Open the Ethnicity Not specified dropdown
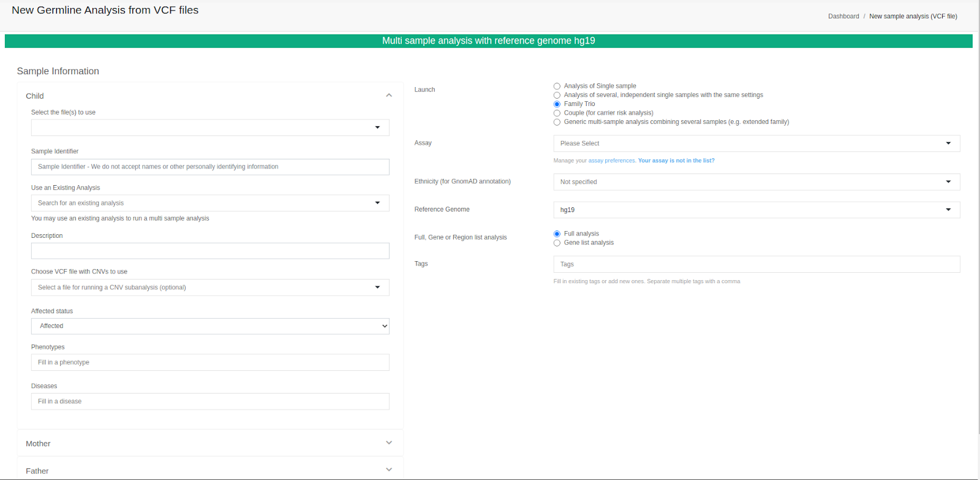The image size is (980, 480). [756, 182]
